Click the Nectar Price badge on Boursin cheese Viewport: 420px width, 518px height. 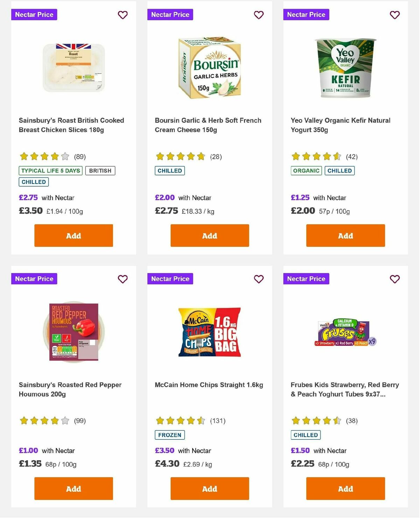tap(170, 14)
